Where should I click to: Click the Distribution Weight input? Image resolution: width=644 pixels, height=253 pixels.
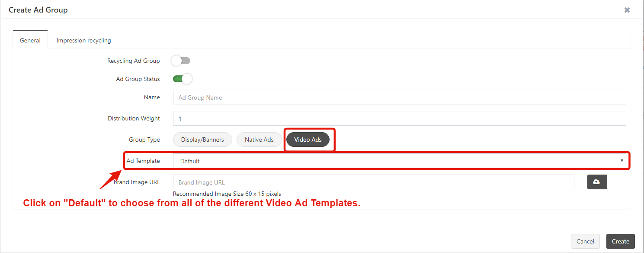click(x=399, y=118)
